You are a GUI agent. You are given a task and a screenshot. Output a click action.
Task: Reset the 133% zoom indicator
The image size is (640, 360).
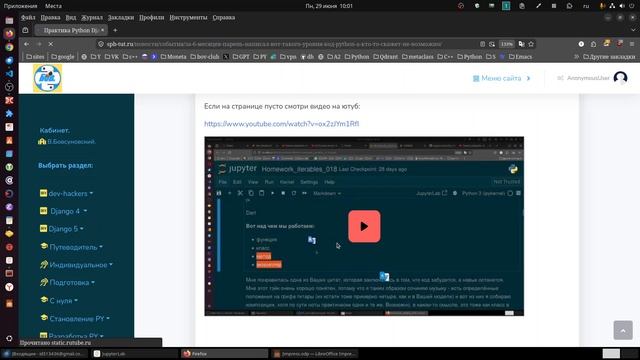tap(507, 44)
